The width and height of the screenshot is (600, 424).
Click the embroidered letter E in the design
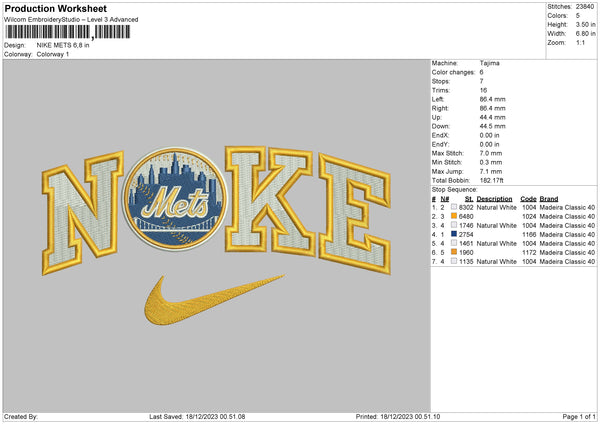(x=355, y=213)
